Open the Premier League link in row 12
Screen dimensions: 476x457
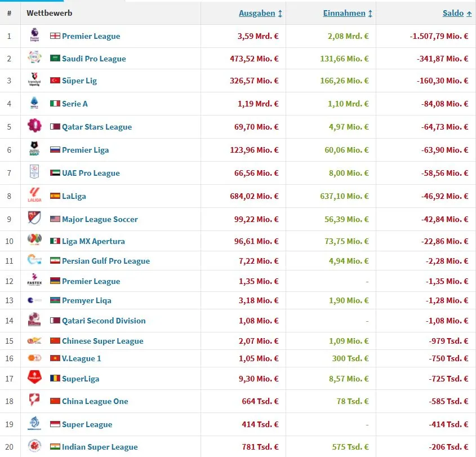91,282
